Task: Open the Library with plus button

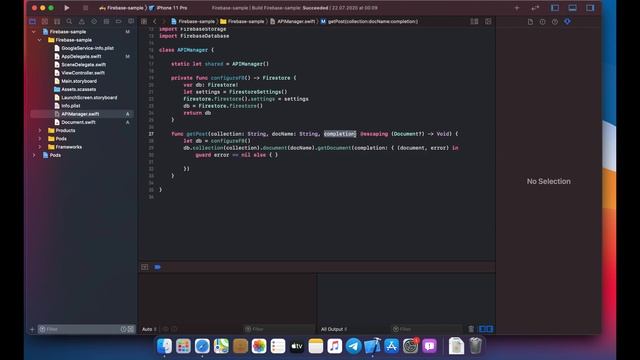Action: pos(517,8)
